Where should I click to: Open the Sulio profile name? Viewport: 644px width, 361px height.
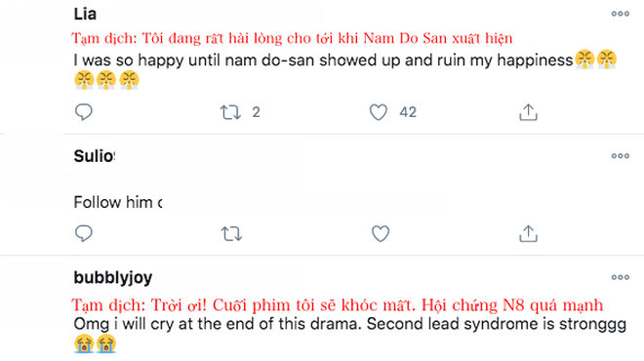[94, 156]
